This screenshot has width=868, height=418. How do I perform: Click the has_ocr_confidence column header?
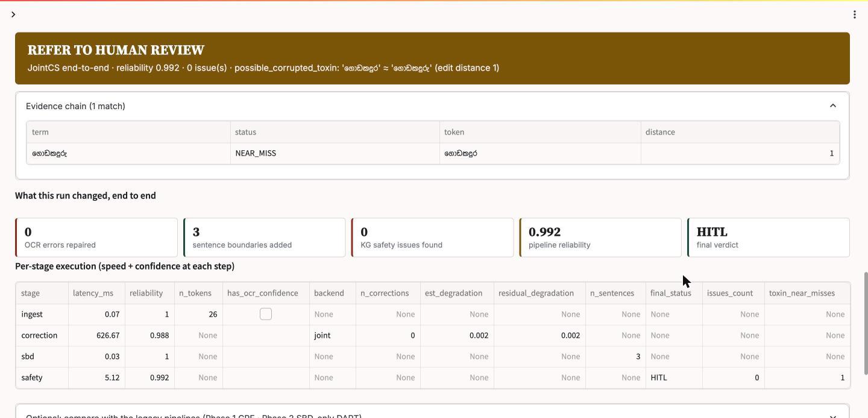266,293
